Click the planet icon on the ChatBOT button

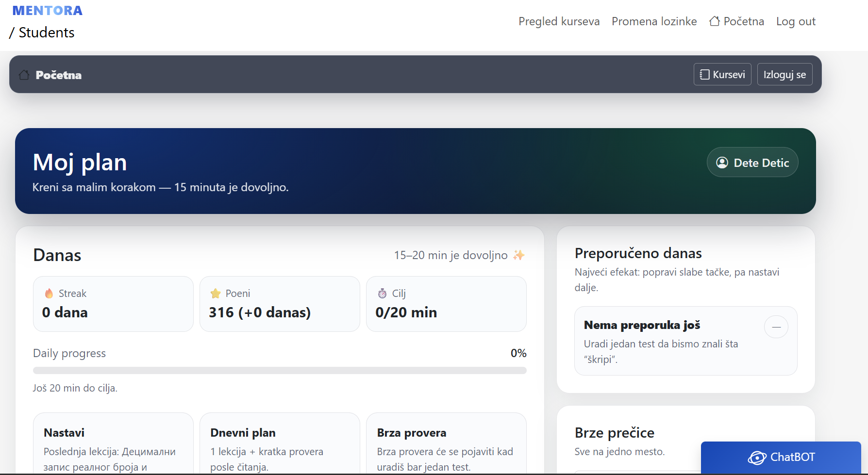pos(757,458)
